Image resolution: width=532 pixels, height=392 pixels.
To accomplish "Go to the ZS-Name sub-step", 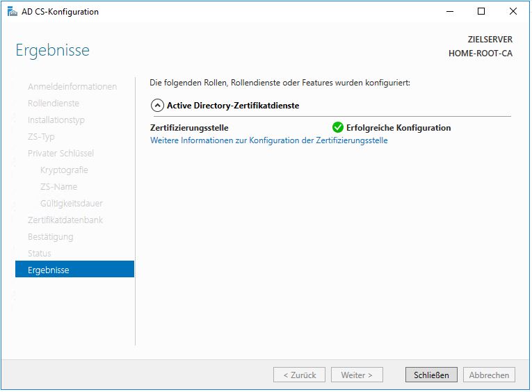I will click(58, 186).
